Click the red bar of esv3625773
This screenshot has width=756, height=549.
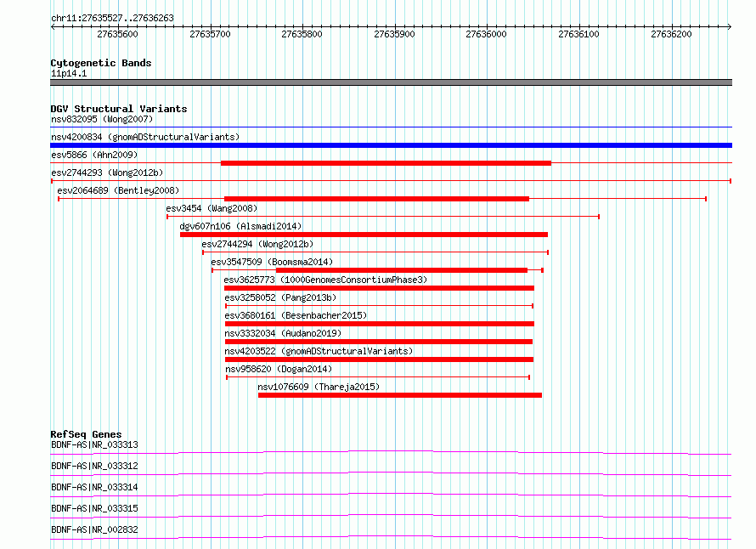click(379, 288)
